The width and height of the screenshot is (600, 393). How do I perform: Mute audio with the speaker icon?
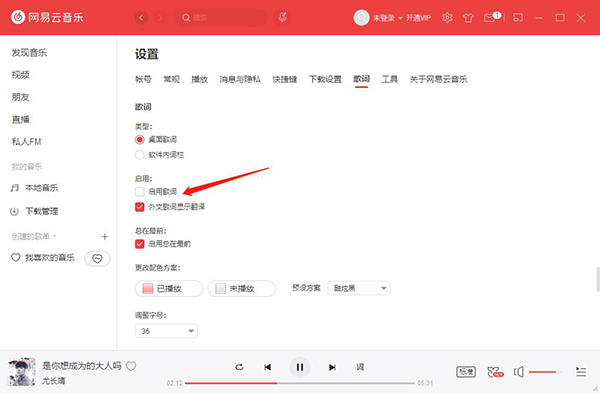pos(519,372)
